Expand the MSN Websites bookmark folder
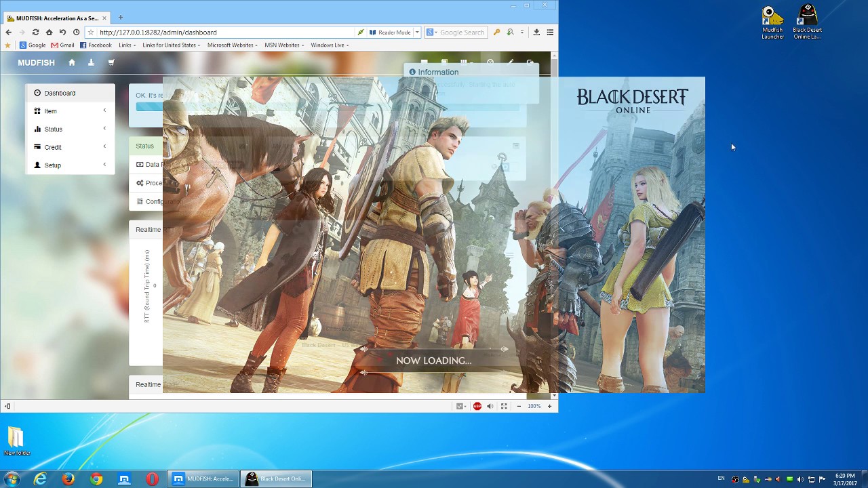 coord(284,45)
